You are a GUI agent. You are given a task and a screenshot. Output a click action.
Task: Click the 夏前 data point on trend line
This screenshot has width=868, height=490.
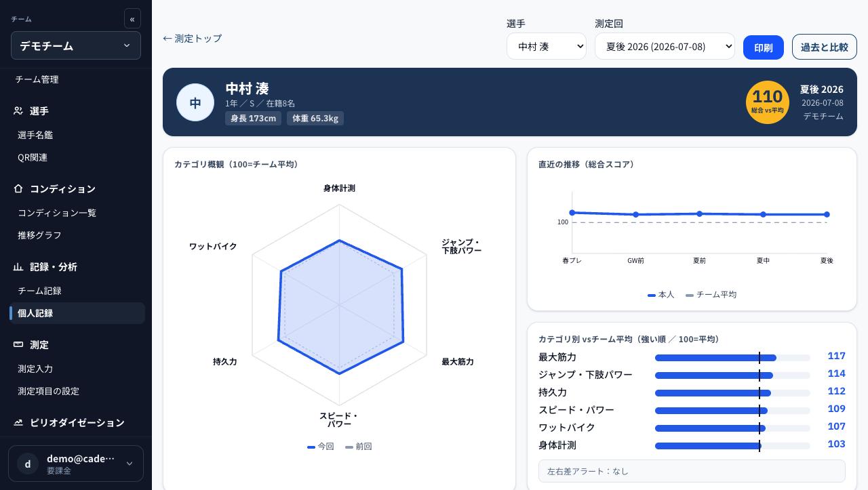coord(700,214)
